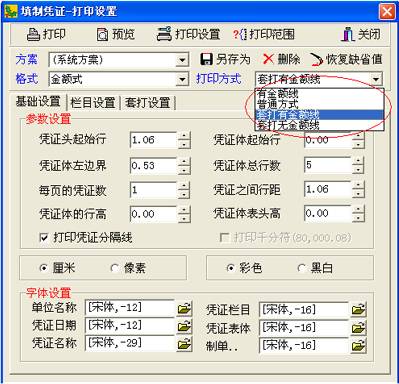Click the 凭证体总行数 value field
The image size is (399, 384).
[x=328, y=165]
